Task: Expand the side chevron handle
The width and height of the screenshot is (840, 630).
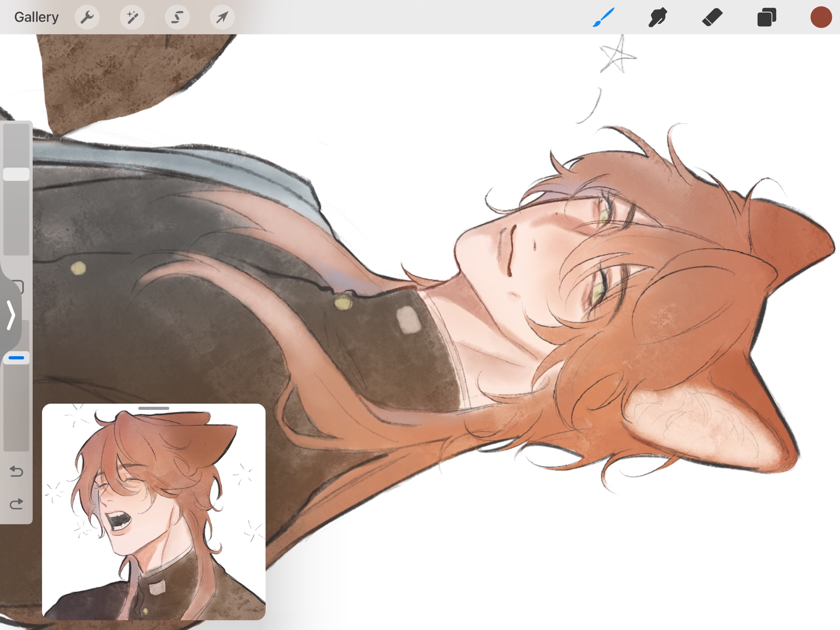Action: 11,315
